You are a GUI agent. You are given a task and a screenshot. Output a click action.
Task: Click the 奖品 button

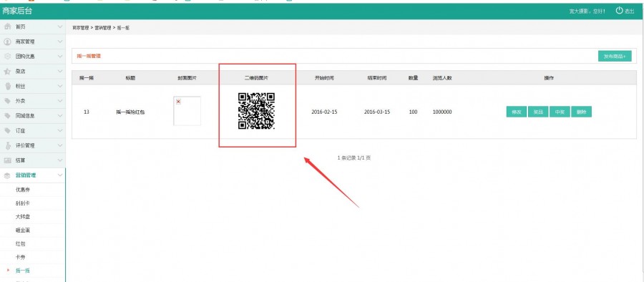click(x=538, y=112)
